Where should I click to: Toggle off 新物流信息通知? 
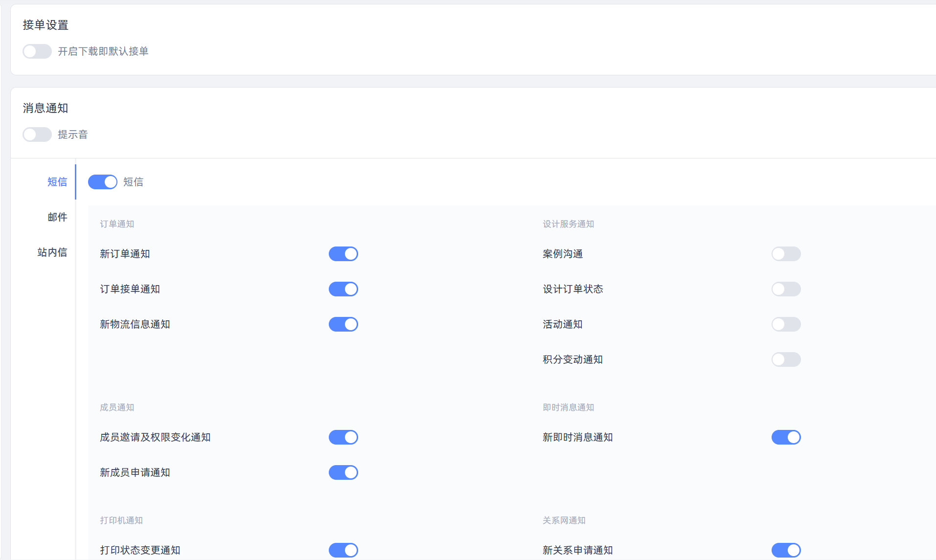pos(343,324)
